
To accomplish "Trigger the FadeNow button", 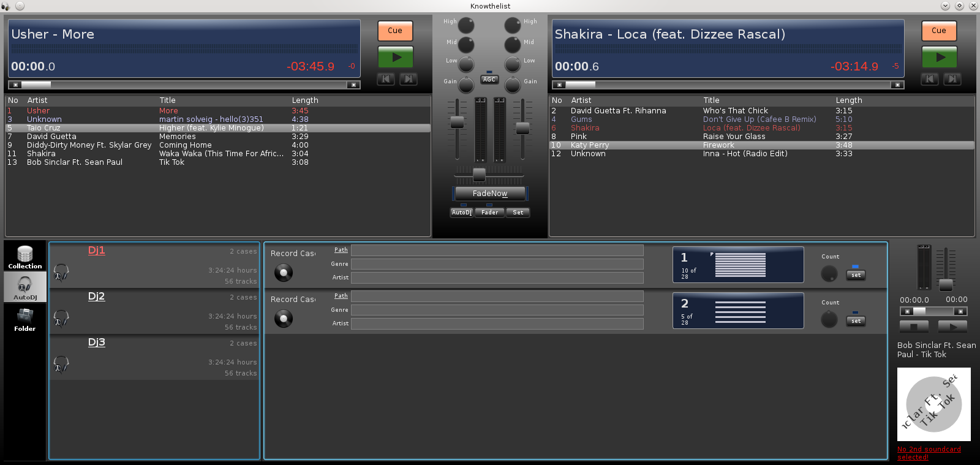I will (490, 194).
